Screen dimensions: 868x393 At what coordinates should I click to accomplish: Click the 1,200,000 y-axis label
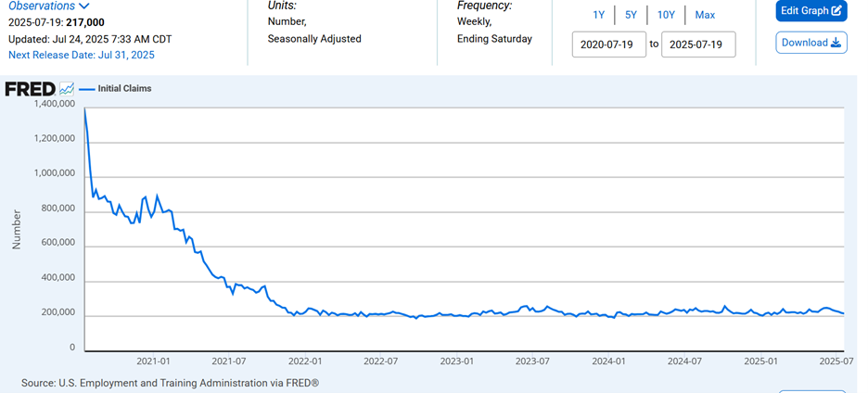point(55,139)
